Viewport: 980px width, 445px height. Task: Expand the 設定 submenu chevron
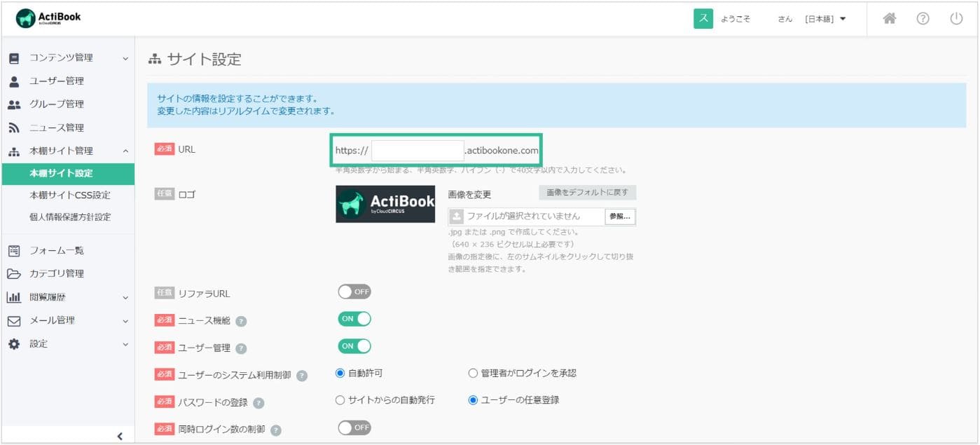(125, 343)
